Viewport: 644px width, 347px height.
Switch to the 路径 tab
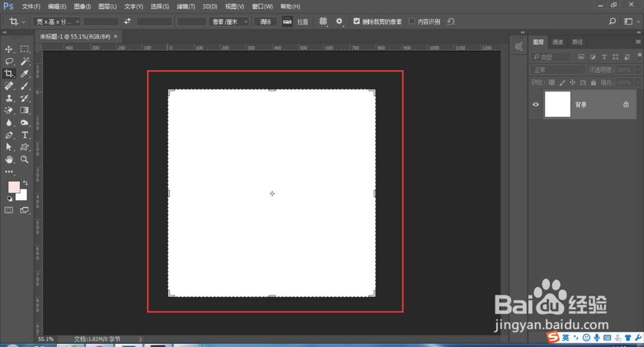click(577, 42)
